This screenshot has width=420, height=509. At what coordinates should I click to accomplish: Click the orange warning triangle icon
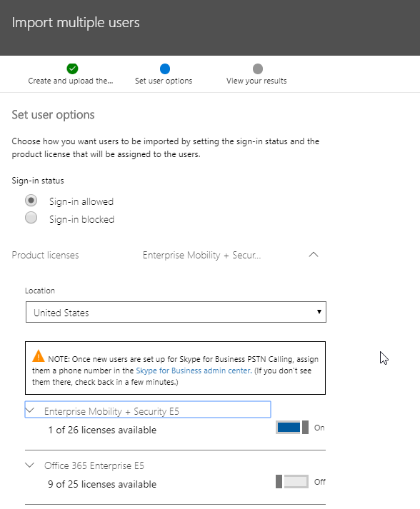coord(39,356)
